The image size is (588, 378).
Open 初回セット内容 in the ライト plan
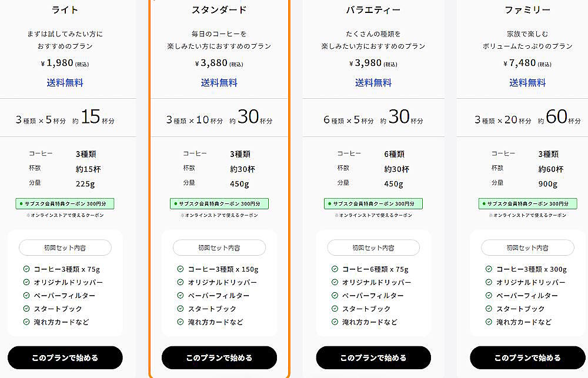(65, 247)
